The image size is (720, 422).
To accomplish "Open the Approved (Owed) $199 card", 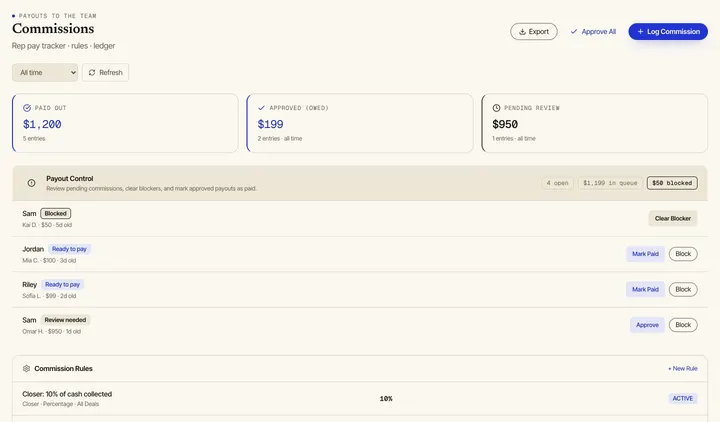I will point(360,123).
